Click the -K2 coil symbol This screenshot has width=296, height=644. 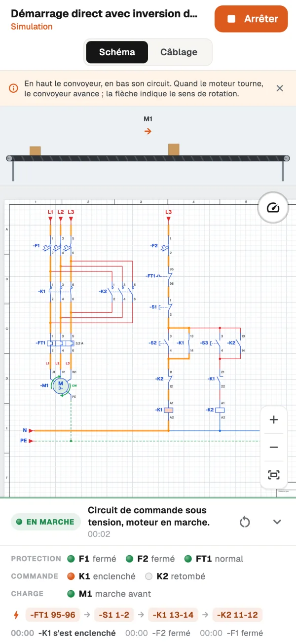click(220, 410)
